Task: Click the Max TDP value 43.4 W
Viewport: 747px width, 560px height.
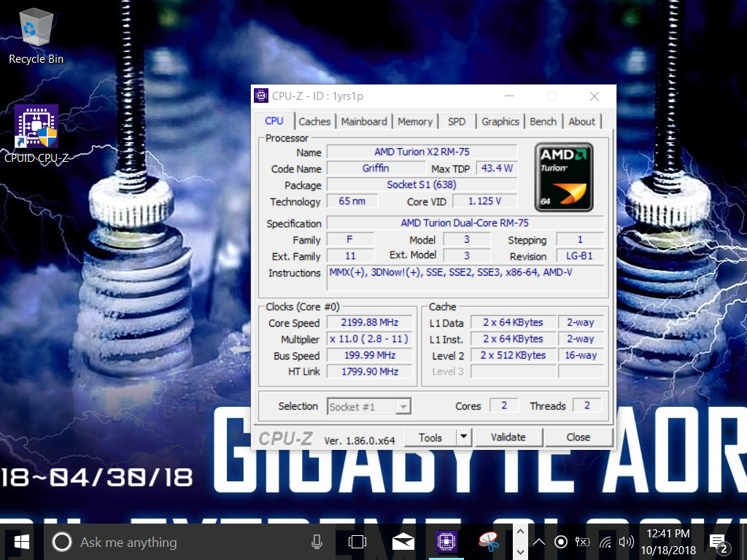Action: 497,168
